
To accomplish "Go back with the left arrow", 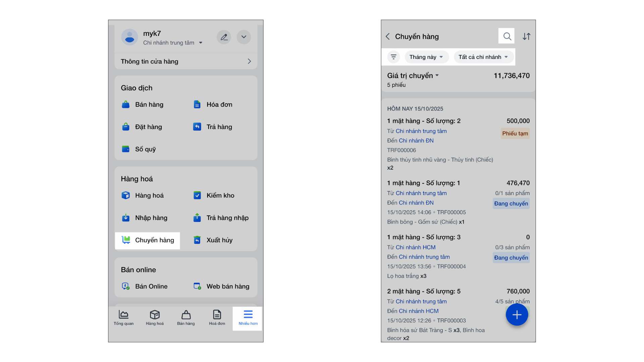I will 388,36.
